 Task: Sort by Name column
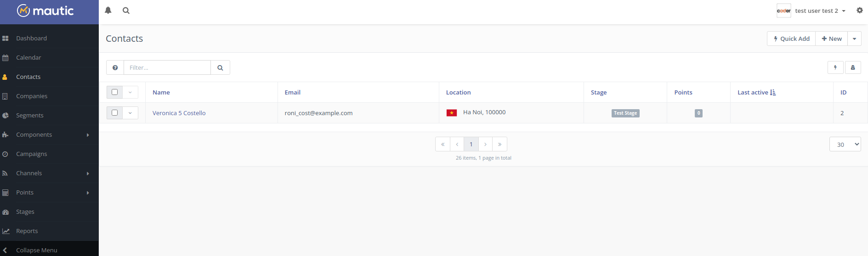pos(161,92)
